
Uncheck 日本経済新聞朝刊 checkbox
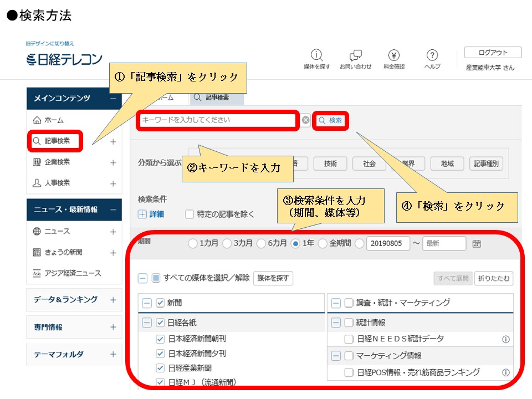click(x=160, y=339)
